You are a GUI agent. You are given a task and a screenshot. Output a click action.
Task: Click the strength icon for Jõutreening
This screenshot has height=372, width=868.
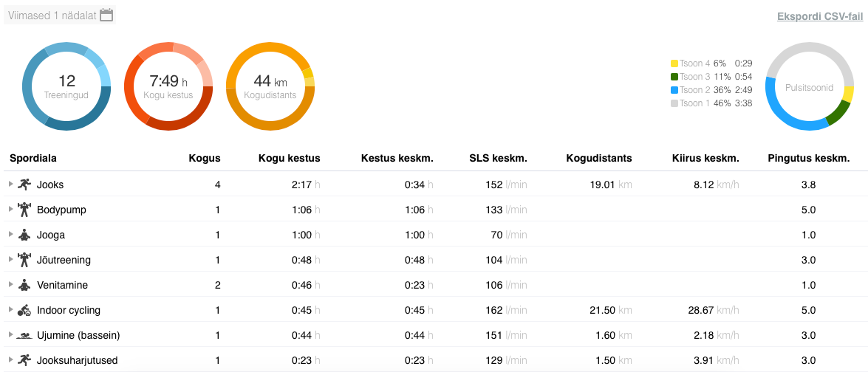[25, 260]
